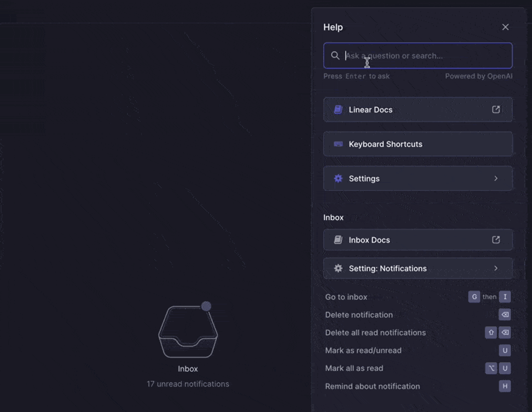Click Setting: Notifications gear icon
Viewport: 532px width, 412px height.
[338, 268]
